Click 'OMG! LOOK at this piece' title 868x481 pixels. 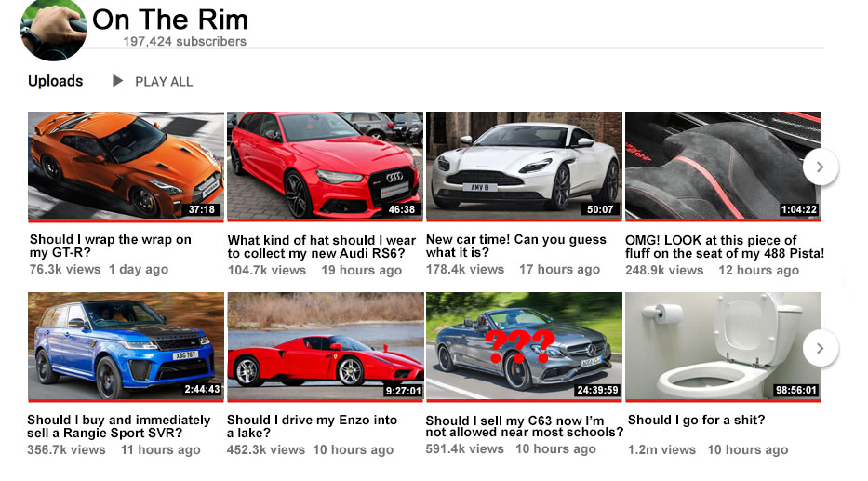point(725,247)
